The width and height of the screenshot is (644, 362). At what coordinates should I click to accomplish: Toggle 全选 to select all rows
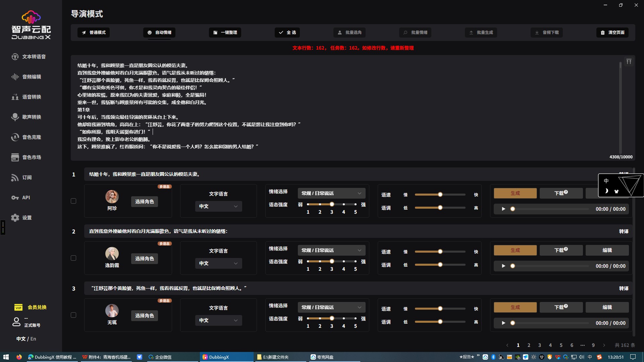coord(287,33)
